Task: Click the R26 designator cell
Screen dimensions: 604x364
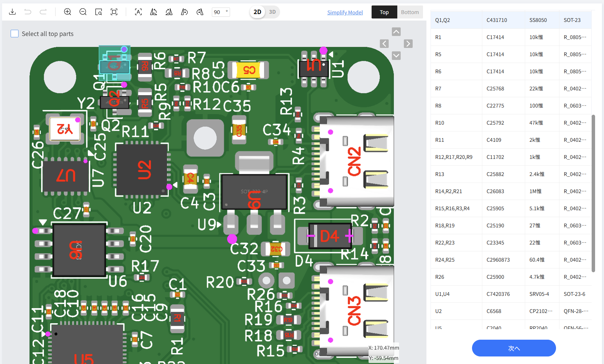Action: [456, 277]
